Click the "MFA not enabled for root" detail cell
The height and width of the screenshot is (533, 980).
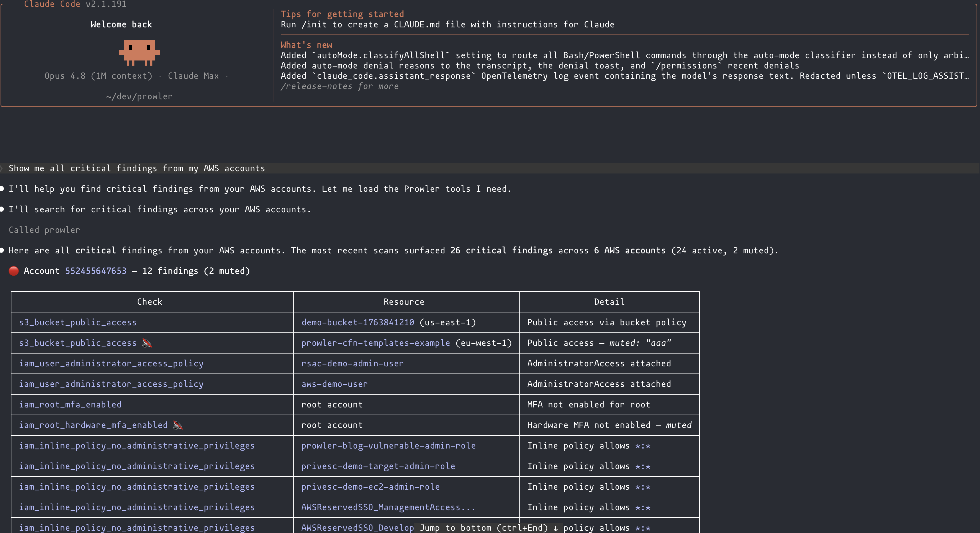(588, 404)
